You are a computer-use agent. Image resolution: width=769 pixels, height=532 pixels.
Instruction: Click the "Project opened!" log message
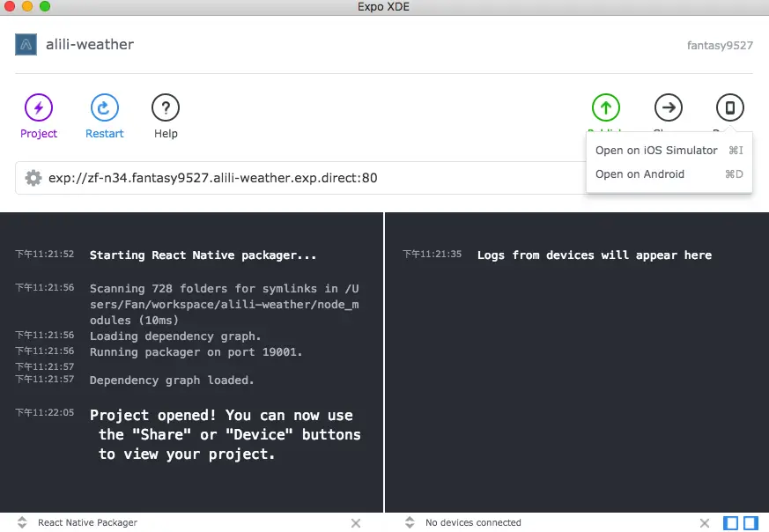pos(226,435)
